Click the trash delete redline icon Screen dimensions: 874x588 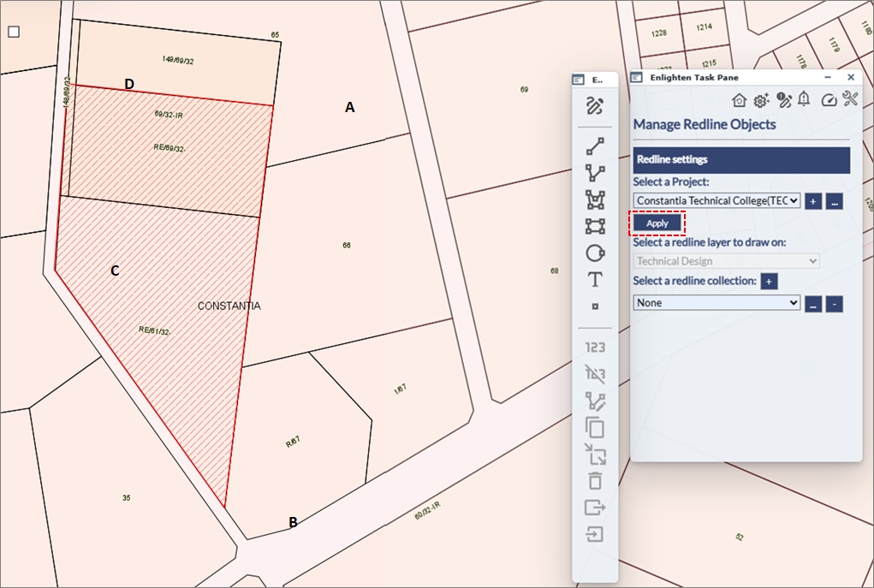[x=595, y=481]
